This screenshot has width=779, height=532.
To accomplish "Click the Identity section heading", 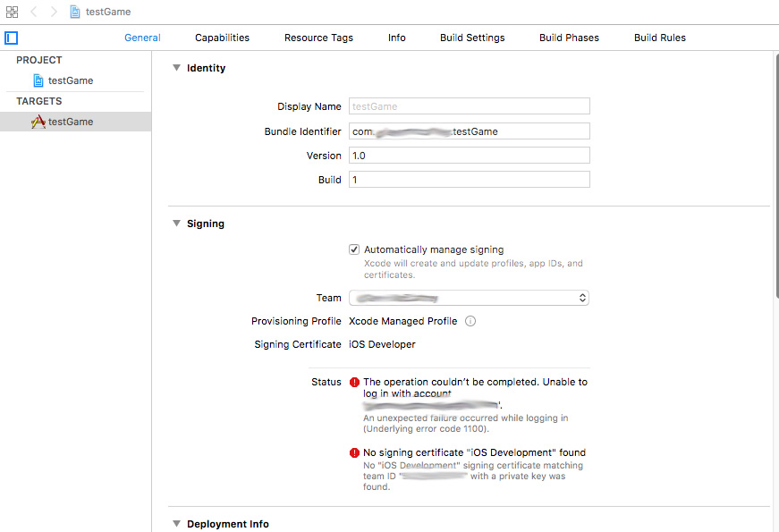I will pos(207,68).
